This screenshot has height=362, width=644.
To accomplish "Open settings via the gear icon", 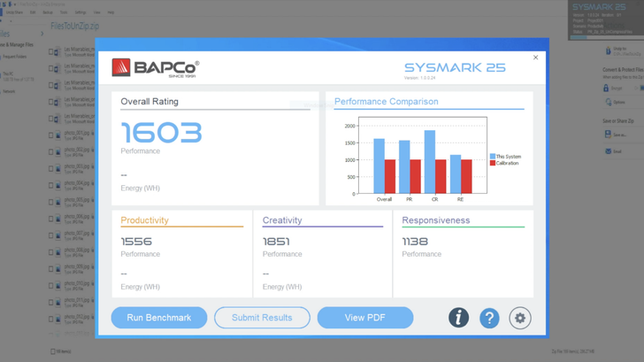I will (520, 318).
